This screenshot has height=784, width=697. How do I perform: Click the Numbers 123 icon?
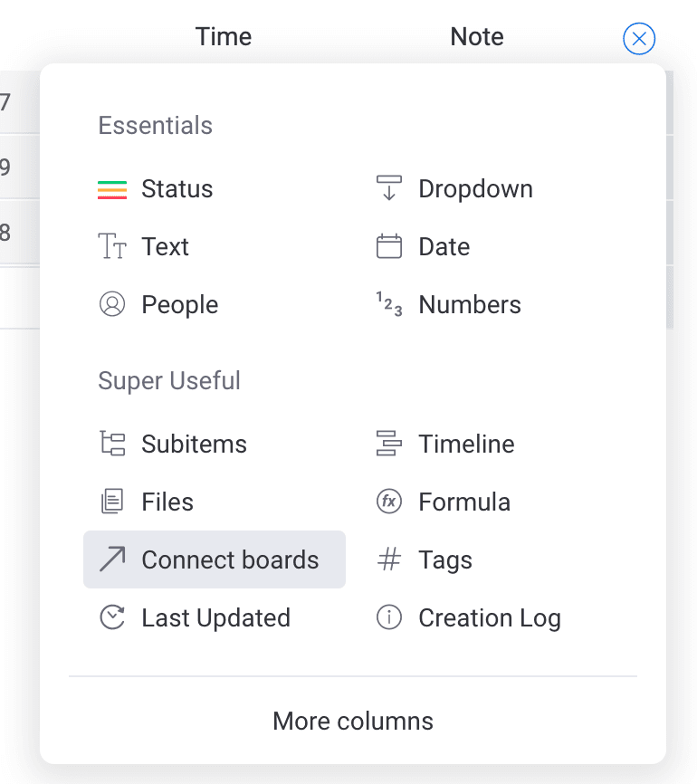(389, 305)
